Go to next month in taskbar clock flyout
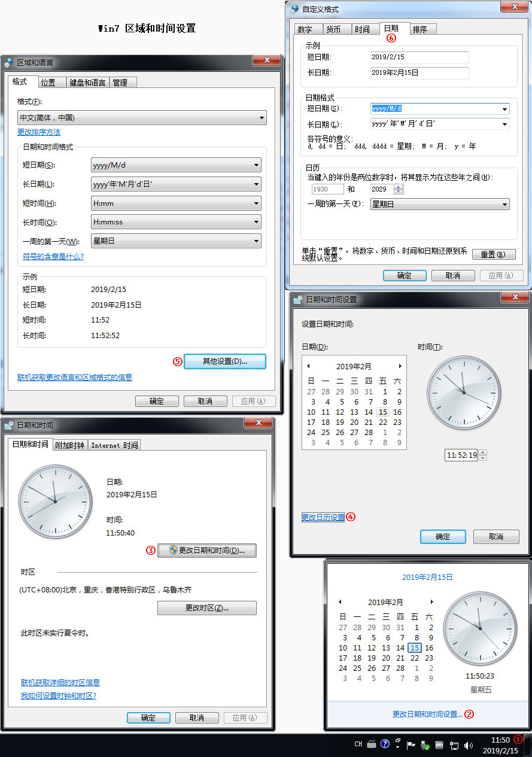Image resolution: width=532 pixels, height=757 pixels. point(431,602)
